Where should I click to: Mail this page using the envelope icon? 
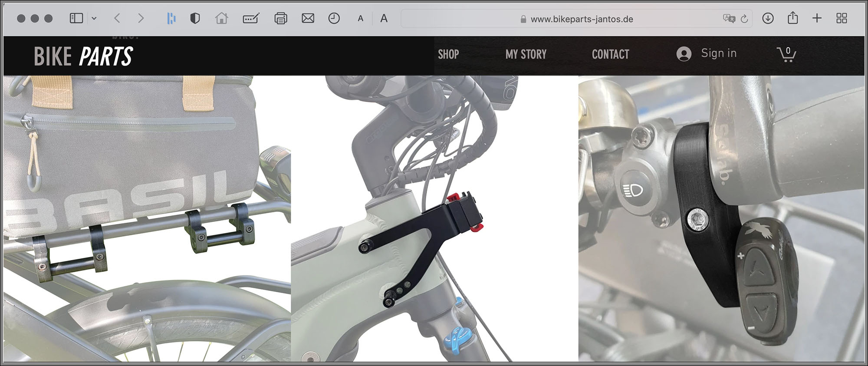[308, 18]
